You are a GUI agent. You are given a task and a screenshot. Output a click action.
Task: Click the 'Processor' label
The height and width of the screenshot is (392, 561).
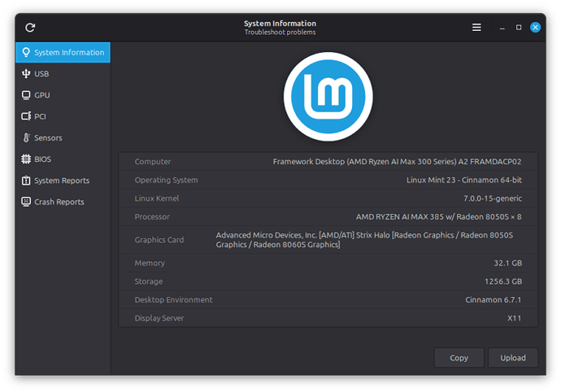[152, 217]
